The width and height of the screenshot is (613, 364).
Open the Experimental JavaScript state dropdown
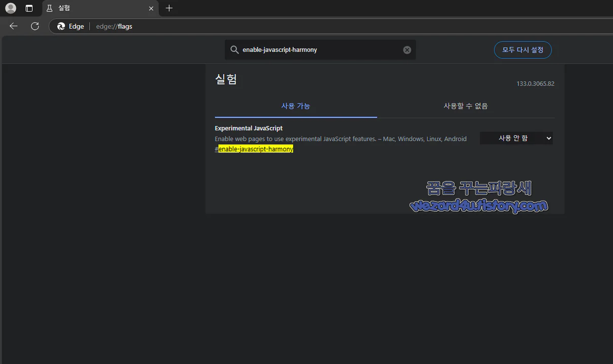click(x=516, y=138)
